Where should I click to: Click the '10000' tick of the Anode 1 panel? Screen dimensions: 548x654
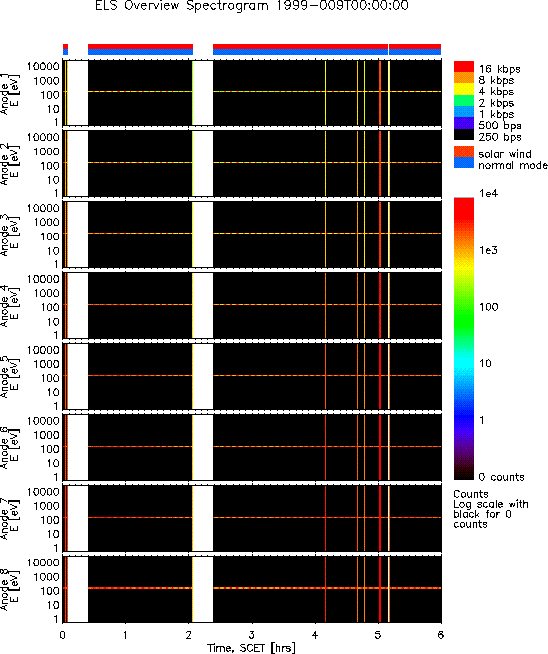43,66
